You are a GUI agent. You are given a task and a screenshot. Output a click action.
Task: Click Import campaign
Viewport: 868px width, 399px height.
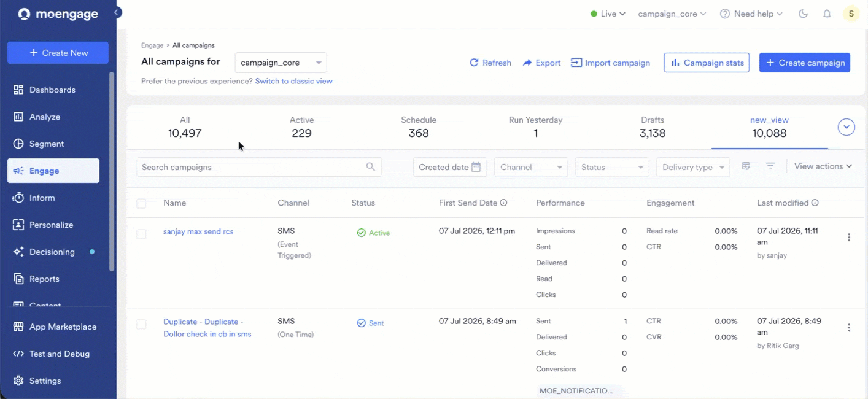(610, 63)
